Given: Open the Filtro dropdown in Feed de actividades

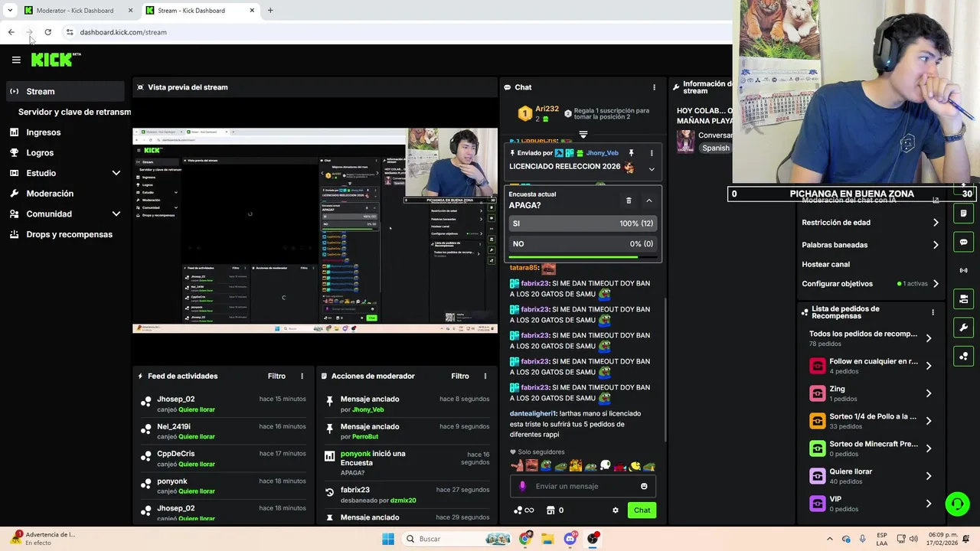Looking at the screenshot, I should pos(276,376).
